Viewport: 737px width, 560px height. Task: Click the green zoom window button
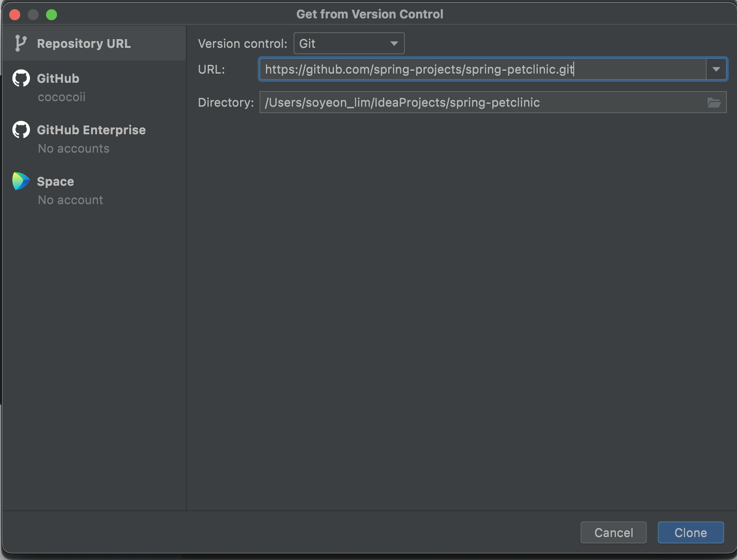point(51,14)
